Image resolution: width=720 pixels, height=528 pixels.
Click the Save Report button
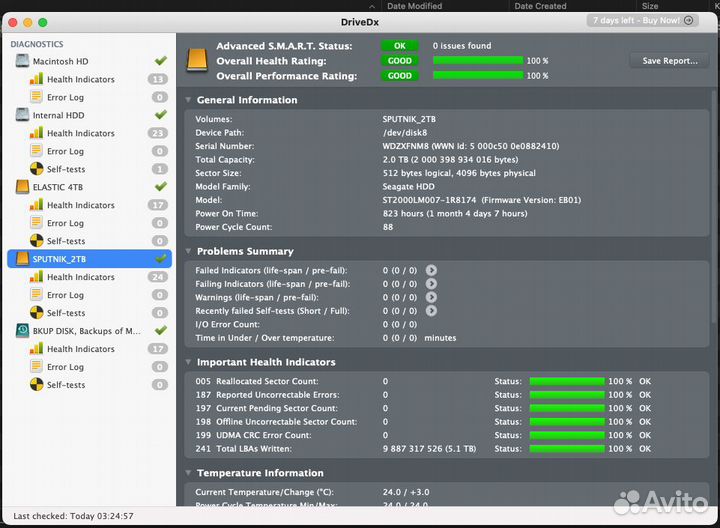tap(669, 61)
